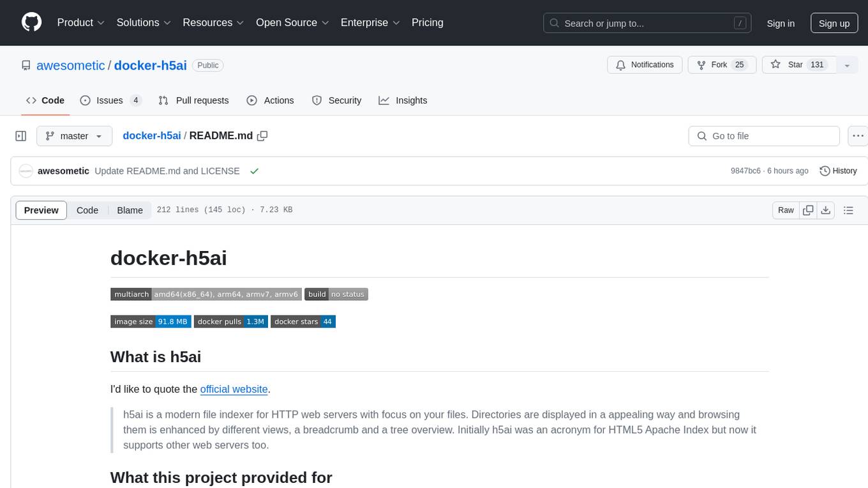Switch to the Issues tab
Viewport: 868px width, 488px height.
pyautogui.click(x=110, y=100)
